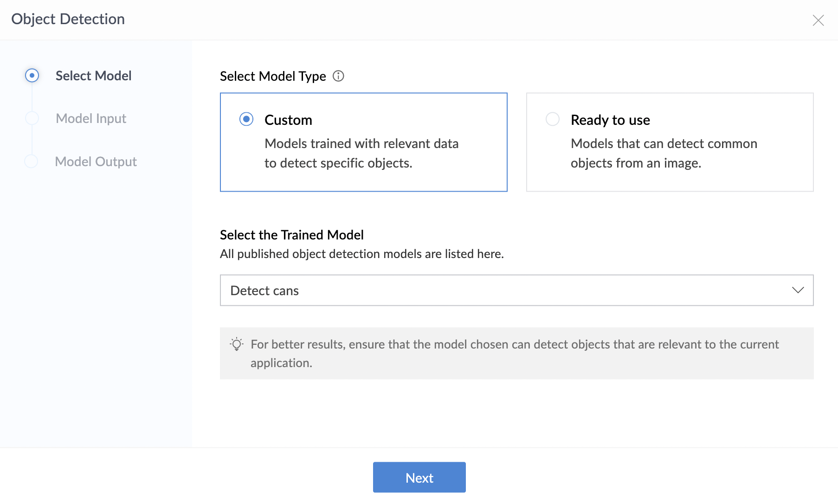Viewport: 838px width, 504px height.
Task: Click the Select Model step circle indicator
Action: [32, 76]
